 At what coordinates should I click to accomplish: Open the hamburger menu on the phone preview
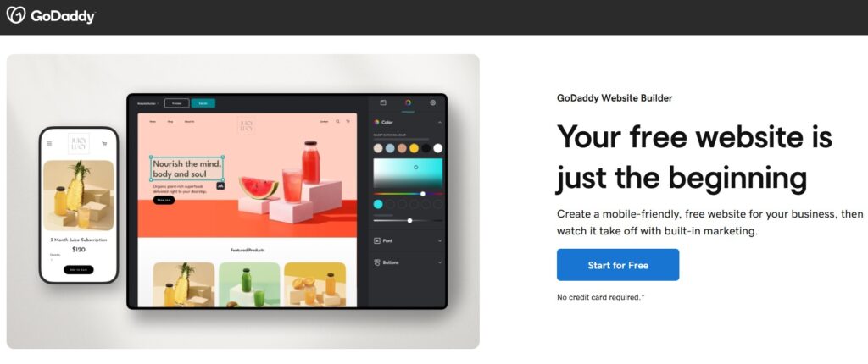pyautogui.click(x=49, y=144)
